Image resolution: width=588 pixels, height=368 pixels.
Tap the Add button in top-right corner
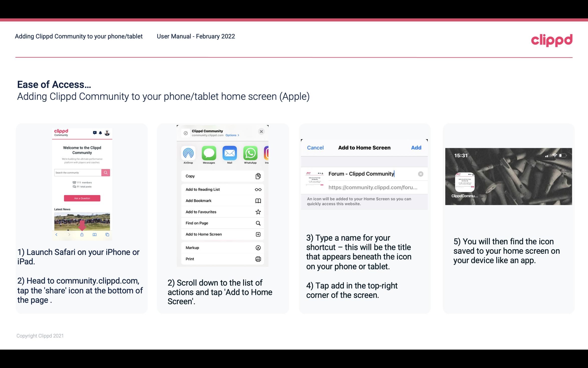(x=416, y=148)
